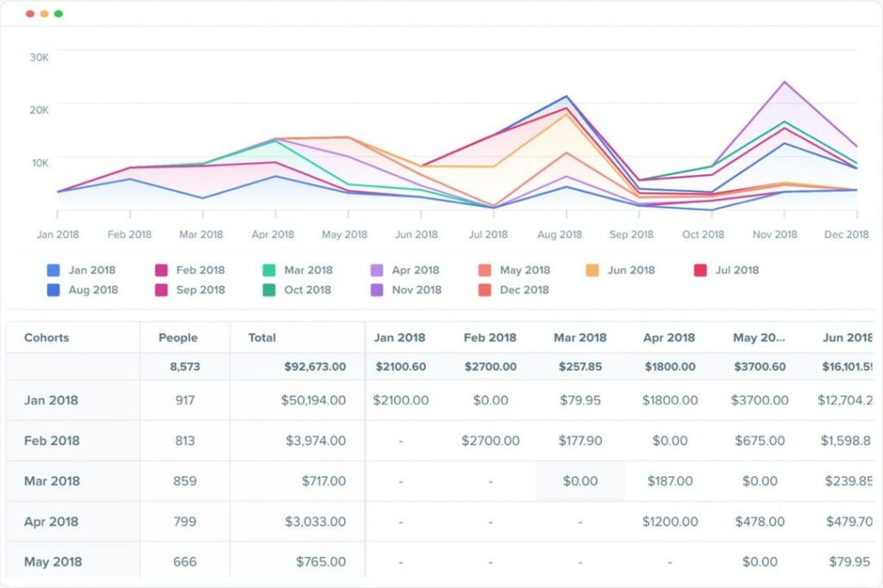The width and height of the screenshot is (883, 588).
Task: Click the cell $2700.00 in Feb row
Action: pos(491,441)
